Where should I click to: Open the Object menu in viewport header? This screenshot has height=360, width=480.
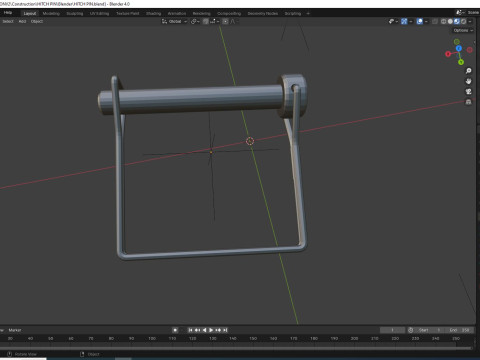(37, 21)
